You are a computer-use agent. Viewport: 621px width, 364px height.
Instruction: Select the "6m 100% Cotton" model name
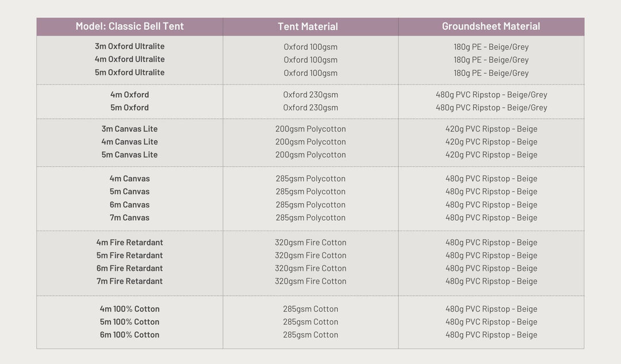click(x=129, y=335)
